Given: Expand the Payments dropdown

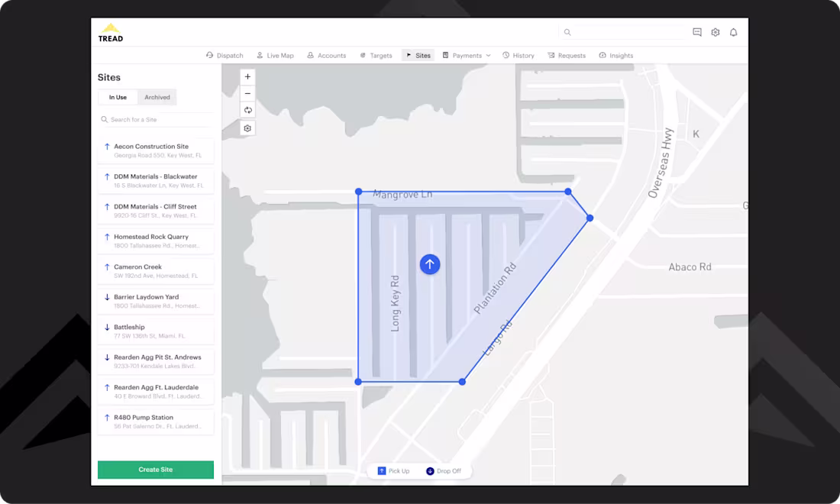Looking at the screenshot, I should 466,55.
